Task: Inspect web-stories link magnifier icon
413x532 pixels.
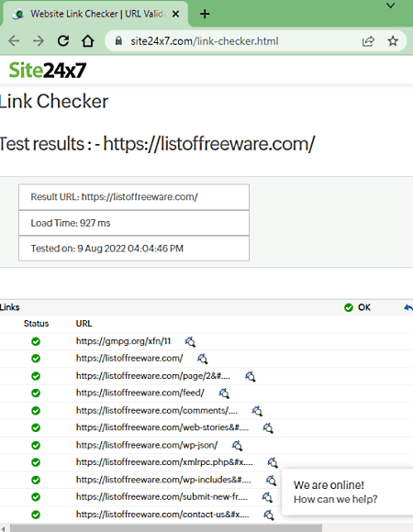Action: tap(268, 427)
